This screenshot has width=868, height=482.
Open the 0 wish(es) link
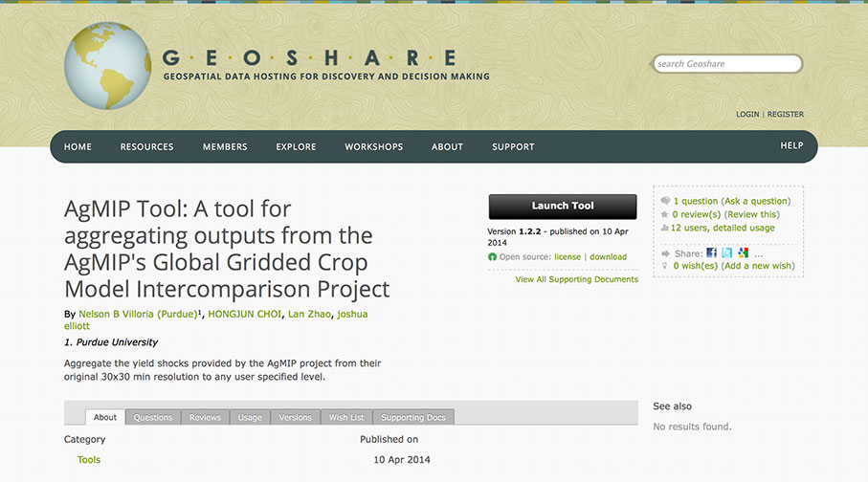pos(696,266)
